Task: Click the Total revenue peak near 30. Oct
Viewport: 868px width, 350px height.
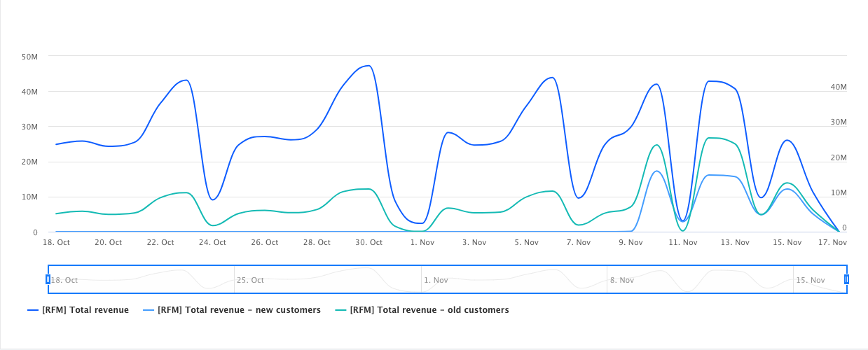Action: tap(368, 66)
